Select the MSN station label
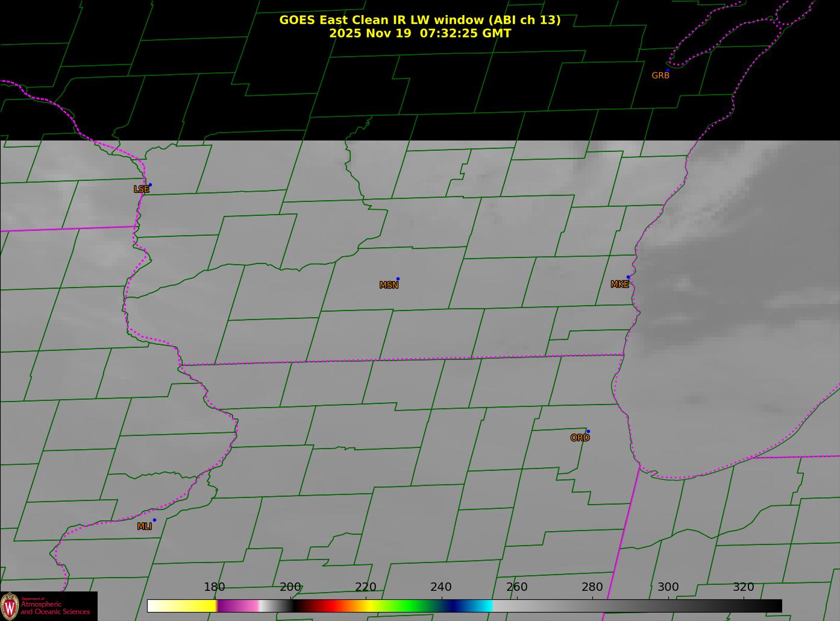Viewport: 840px width, 621px height. [389, 285]
